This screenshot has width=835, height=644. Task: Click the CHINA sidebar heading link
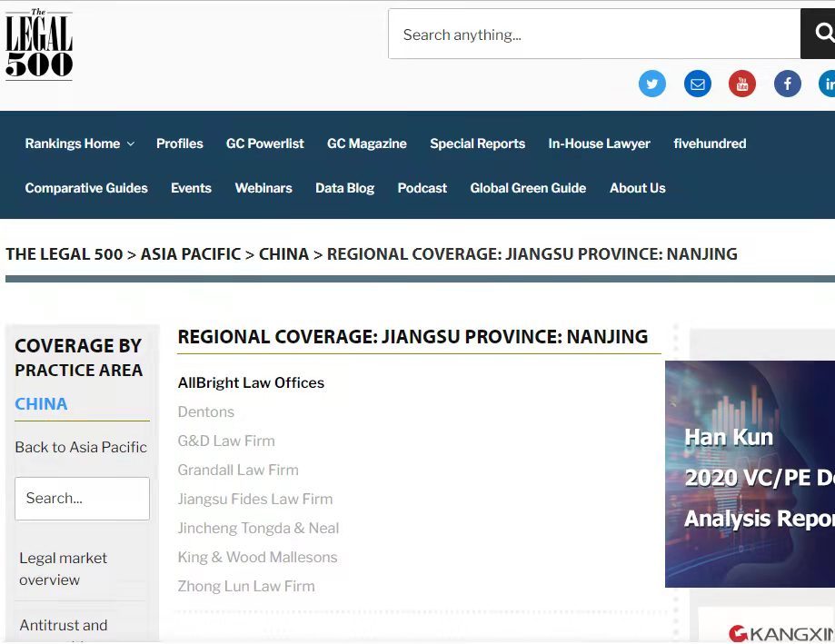(x=41, y=404)
